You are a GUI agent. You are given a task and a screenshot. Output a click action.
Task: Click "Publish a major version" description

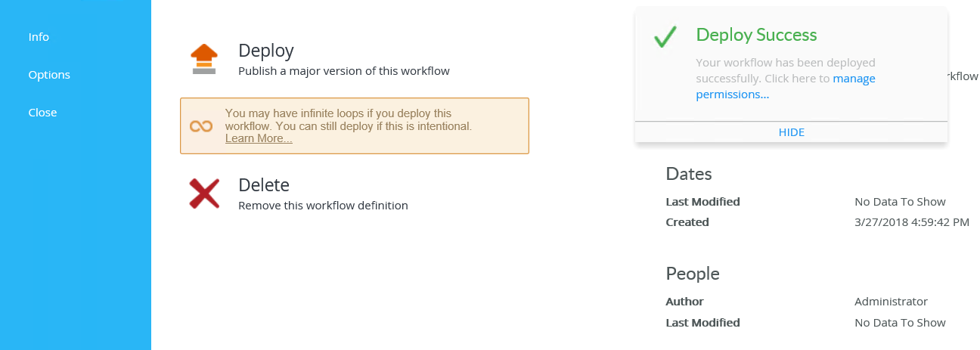point(343,71)
